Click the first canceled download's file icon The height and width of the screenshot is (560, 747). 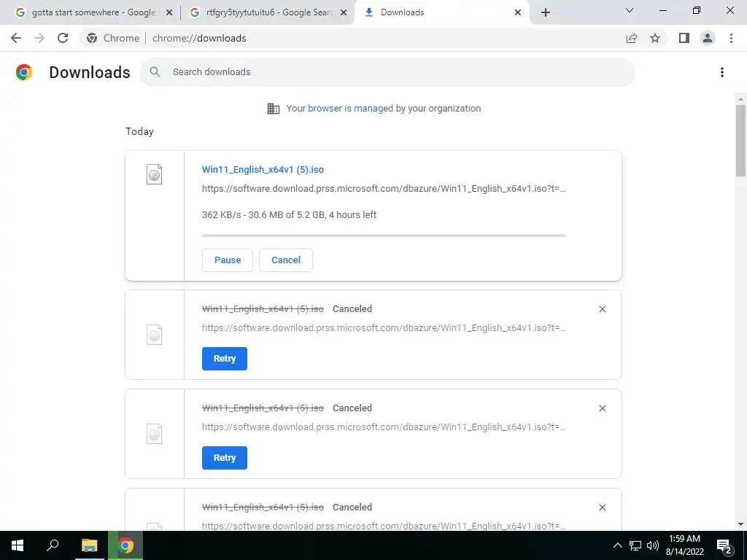[x=154, y=335]
